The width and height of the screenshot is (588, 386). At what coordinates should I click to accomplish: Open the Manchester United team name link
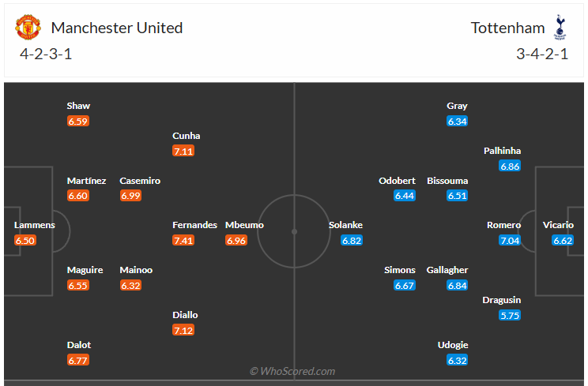click(117, 28)
